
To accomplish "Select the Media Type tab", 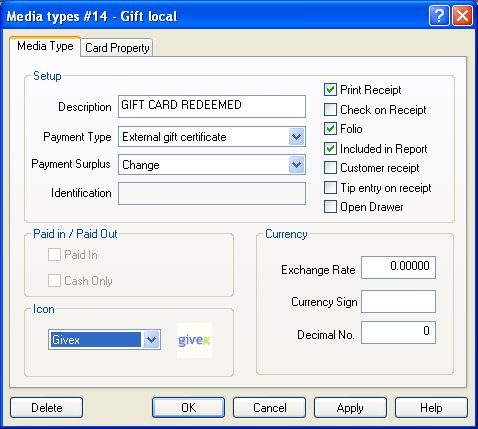I will 45,46.
